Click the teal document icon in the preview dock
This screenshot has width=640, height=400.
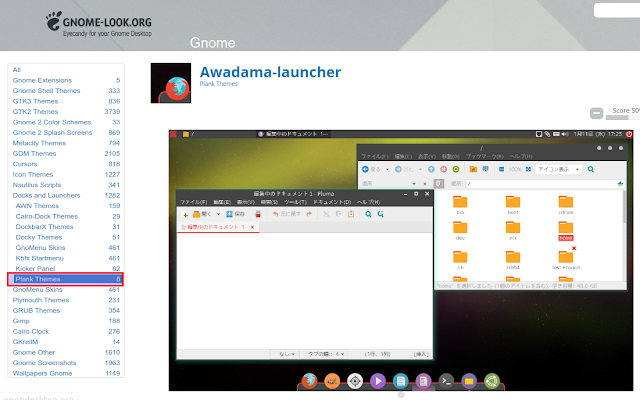tap(401, 381)
